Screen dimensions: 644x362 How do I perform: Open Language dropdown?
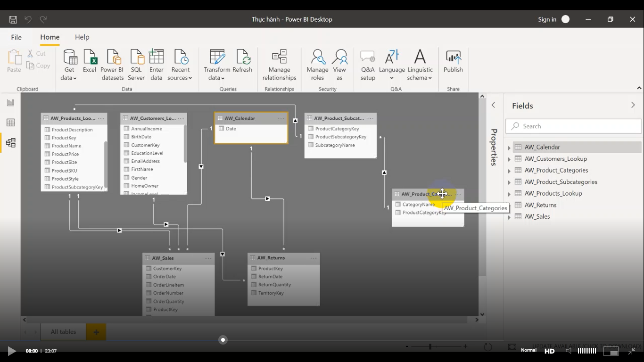(392, 65)
